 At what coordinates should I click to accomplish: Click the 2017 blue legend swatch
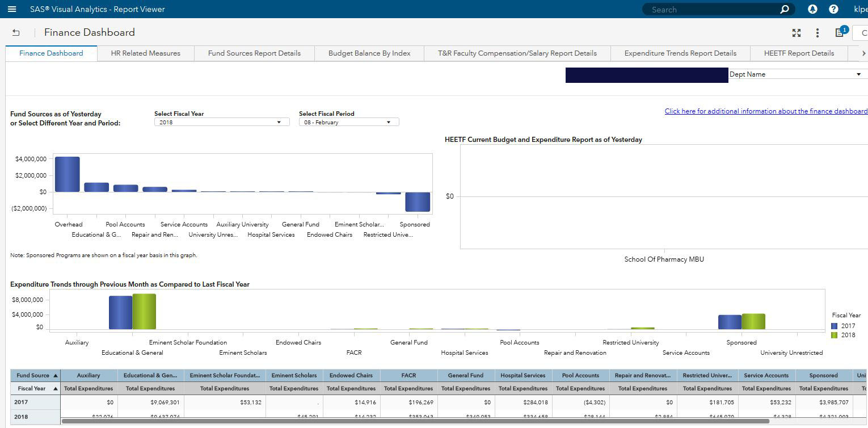click(x=834, y=326)
